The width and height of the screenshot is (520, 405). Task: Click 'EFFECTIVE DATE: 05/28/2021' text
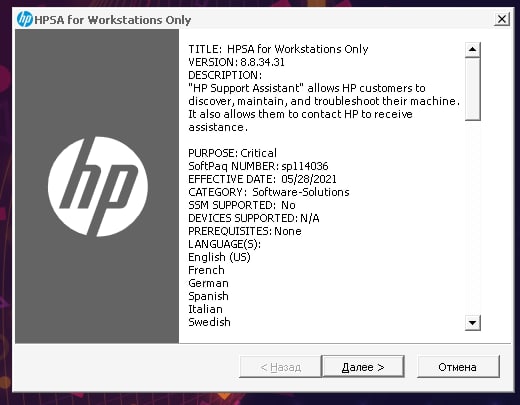pyautogui.click(x=262, y=179)
